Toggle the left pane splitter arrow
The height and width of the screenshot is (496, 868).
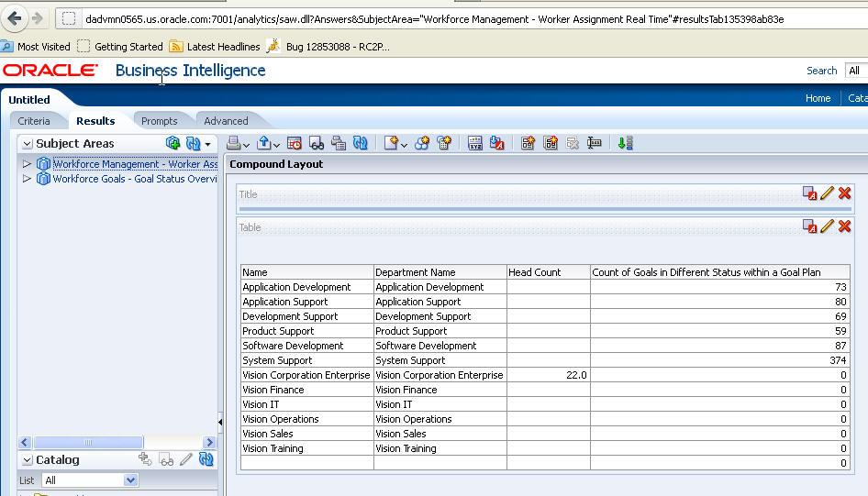(220, 422)
